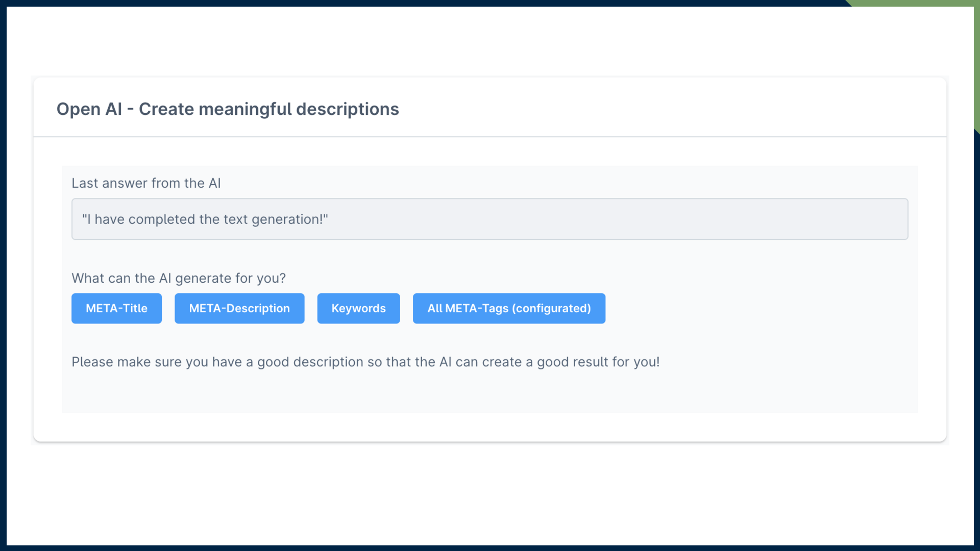This screenshot has width=980, height=551.
Task: Click the "I have completed the text generation!" text
Action: [x=205, y=219]
